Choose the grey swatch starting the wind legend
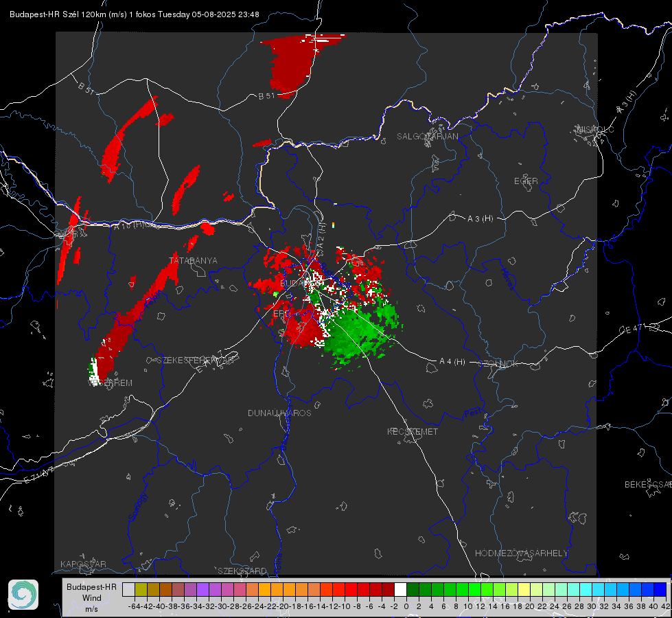The height and width of the screenshot is (618, 672). tap(128, 589)
